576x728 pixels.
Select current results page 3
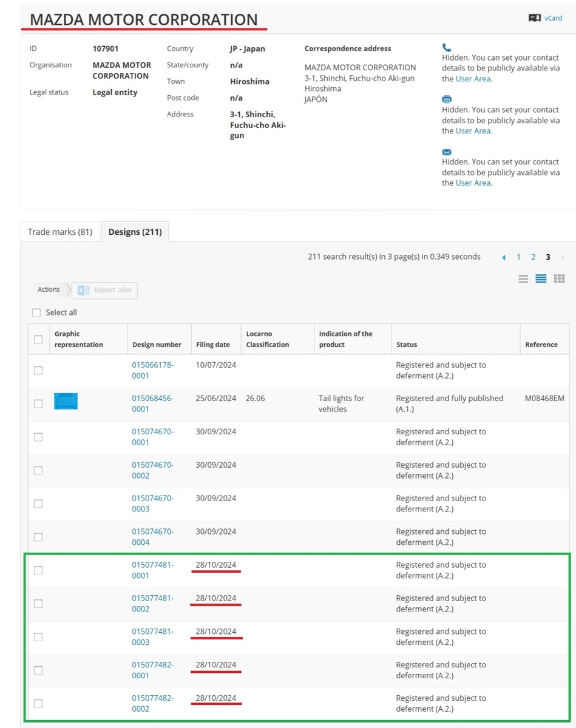(547, 257)
